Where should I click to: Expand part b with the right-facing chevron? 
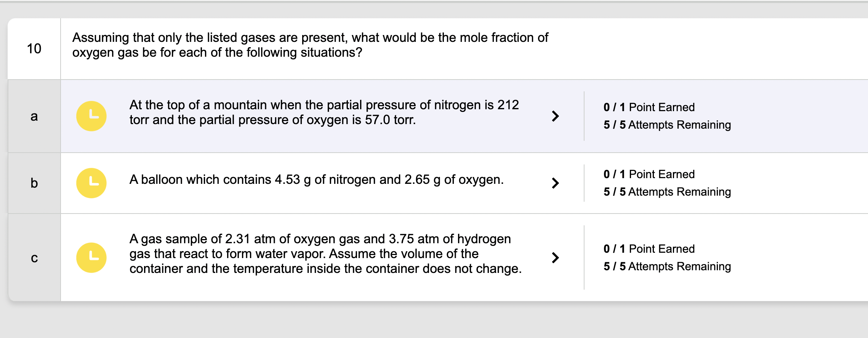tap(556, 182)
